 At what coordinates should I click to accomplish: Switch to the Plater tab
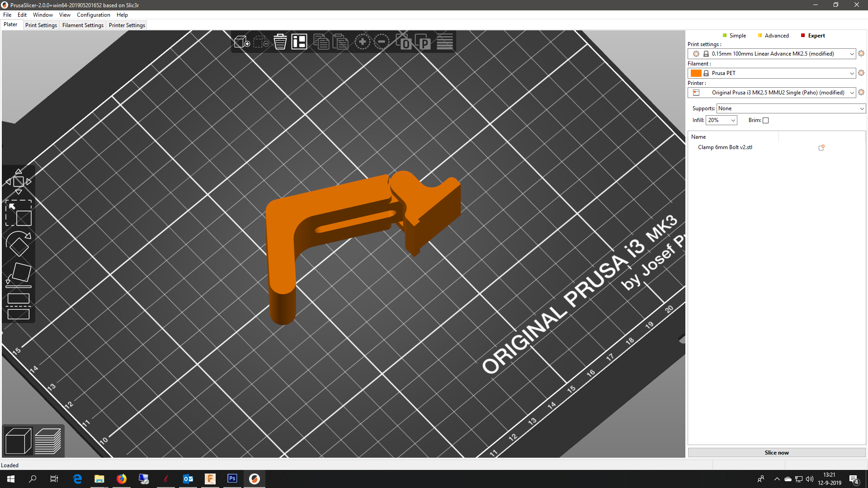(x=10, y=25)
